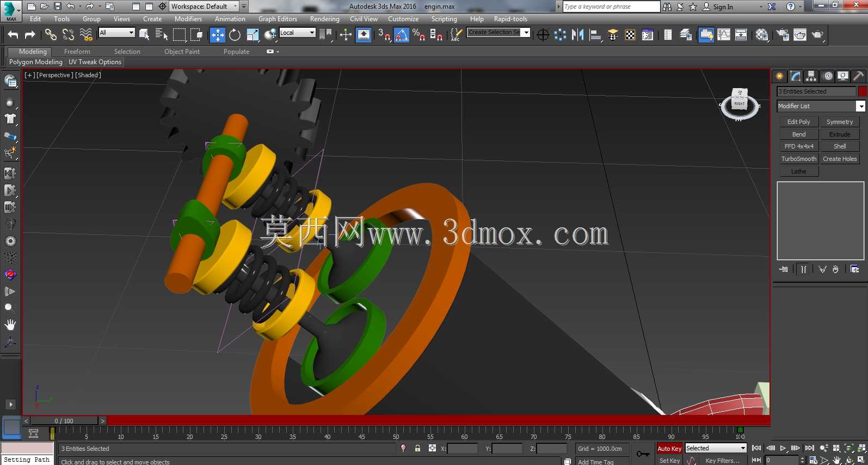Activate the Select and Scale tool
The height and width of the screenshot is (465, 868).
coord(253,35)
